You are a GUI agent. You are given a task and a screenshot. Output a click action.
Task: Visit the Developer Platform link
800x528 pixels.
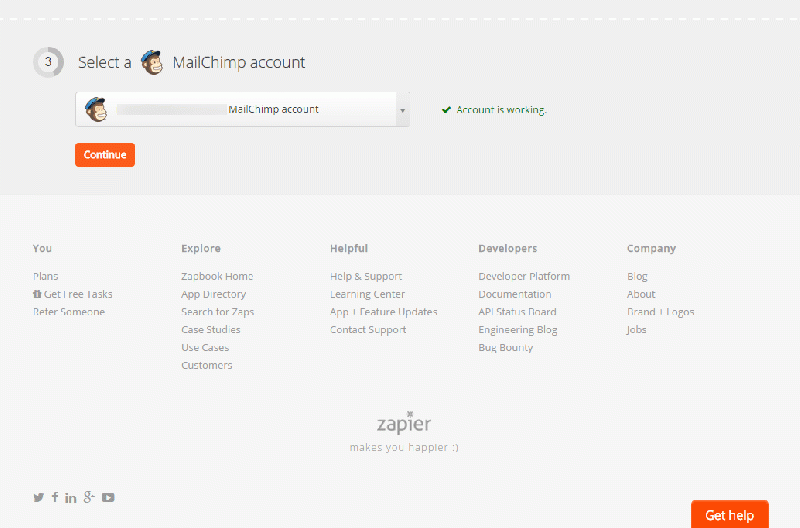click(x=524, y=276)
